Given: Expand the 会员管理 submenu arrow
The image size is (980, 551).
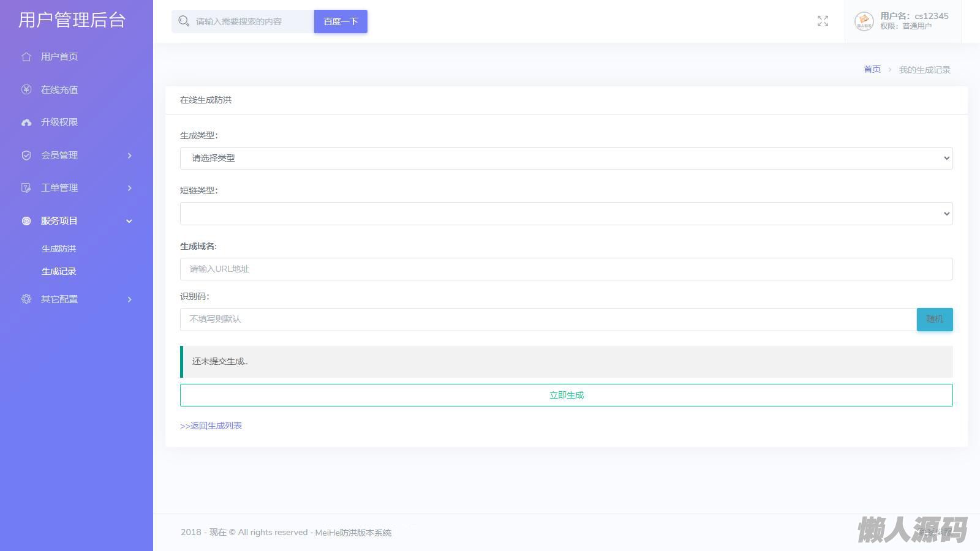Looking at the screenshot, I should pos(129,156).
